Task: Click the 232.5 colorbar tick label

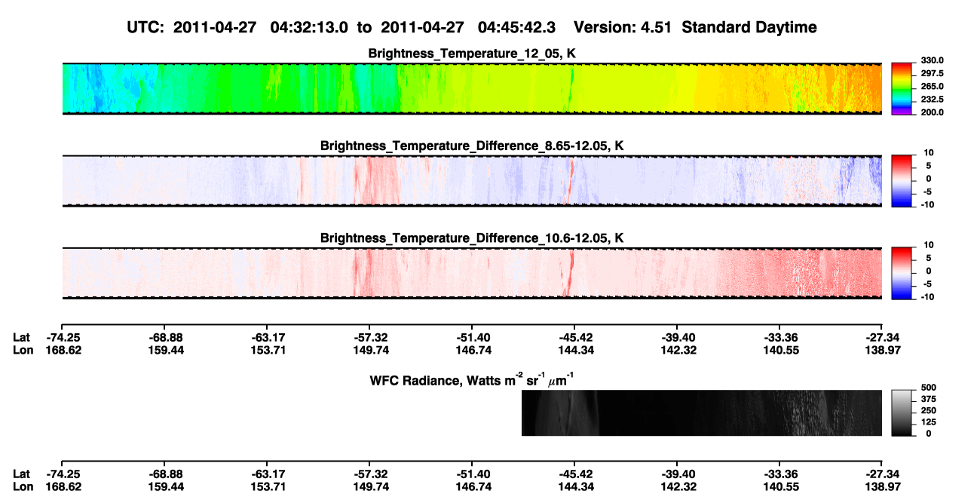Action: pos(933,99)
